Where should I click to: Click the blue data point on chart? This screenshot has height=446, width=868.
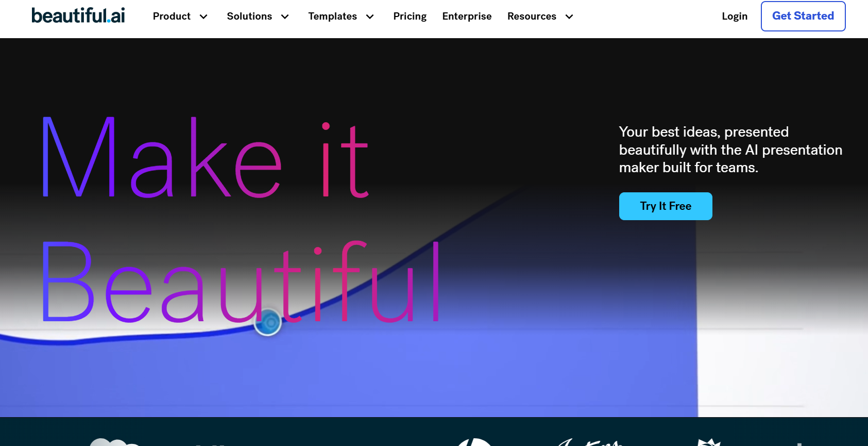(268, 322)
